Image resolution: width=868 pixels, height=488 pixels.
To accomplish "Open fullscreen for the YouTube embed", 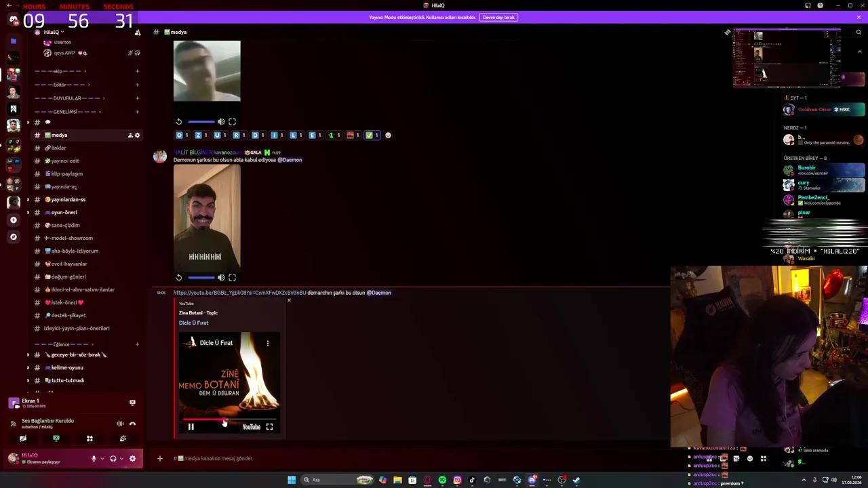I will (269, 427).
